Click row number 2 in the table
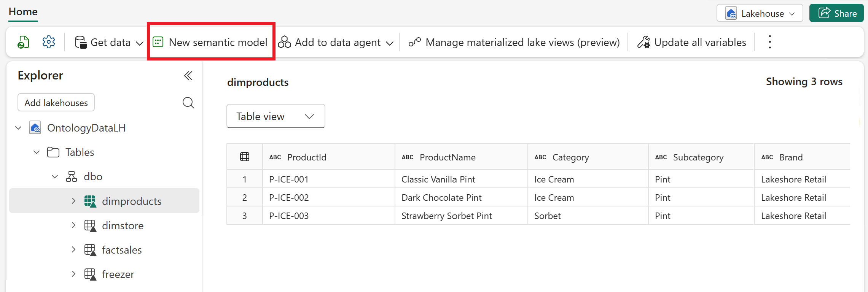868x292 pixels. 245,198
